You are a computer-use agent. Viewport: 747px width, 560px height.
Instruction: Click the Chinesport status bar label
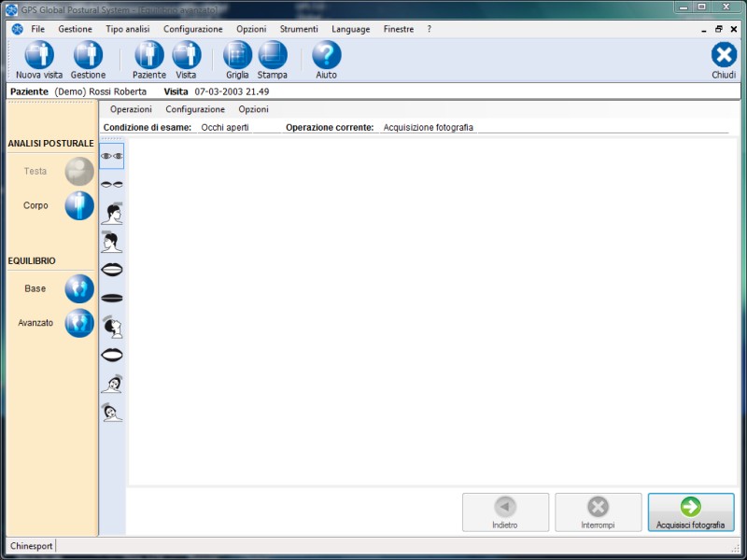coord(31,545)
